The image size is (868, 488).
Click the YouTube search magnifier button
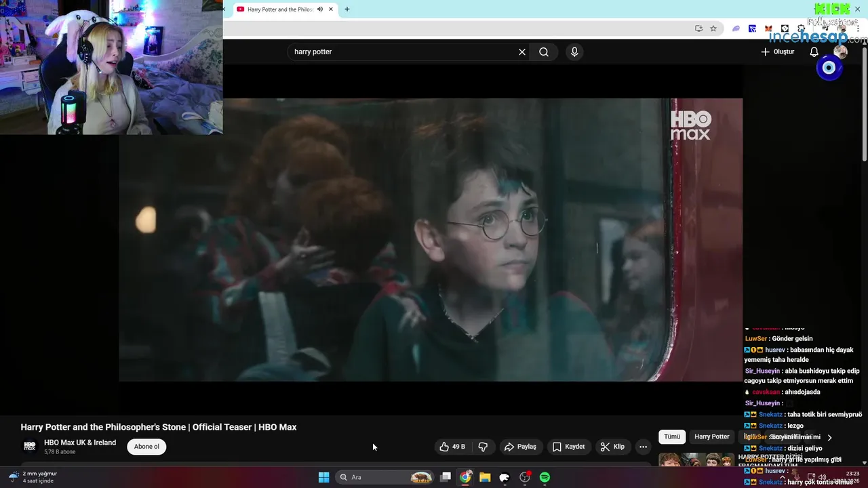pos(544,52)
